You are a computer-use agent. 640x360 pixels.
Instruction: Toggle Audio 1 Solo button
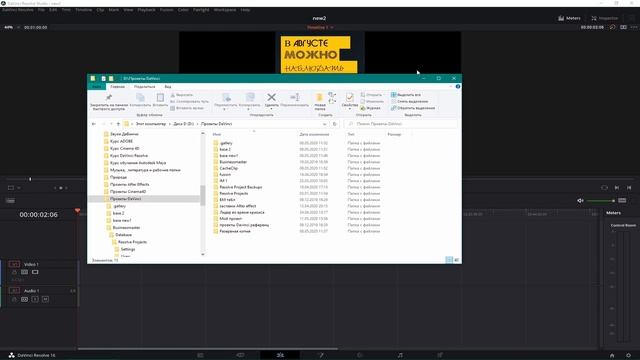pyautogui.click(x=35, y=300)
